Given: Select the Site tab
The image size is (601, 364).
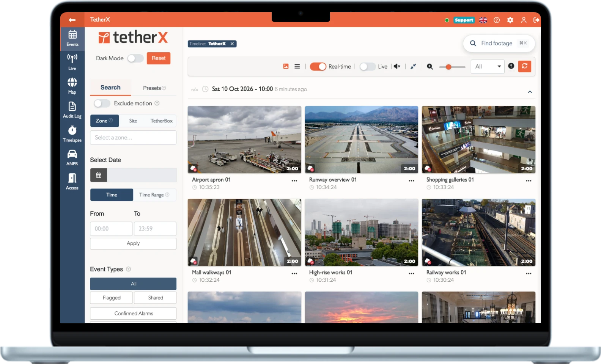Looking at the screenshot, I should coord(133,121).
